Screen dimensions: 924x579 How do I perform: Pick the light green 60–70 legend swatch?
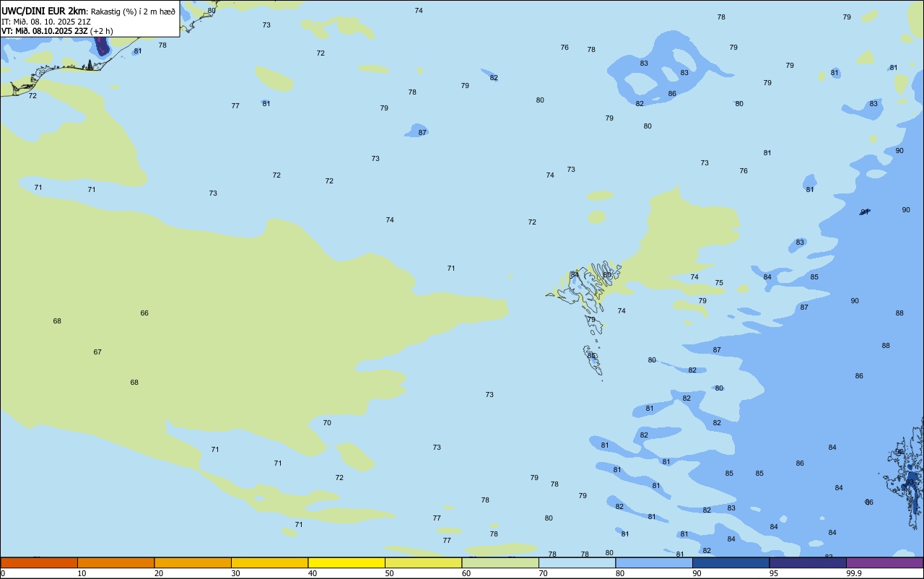click(500, 562)
